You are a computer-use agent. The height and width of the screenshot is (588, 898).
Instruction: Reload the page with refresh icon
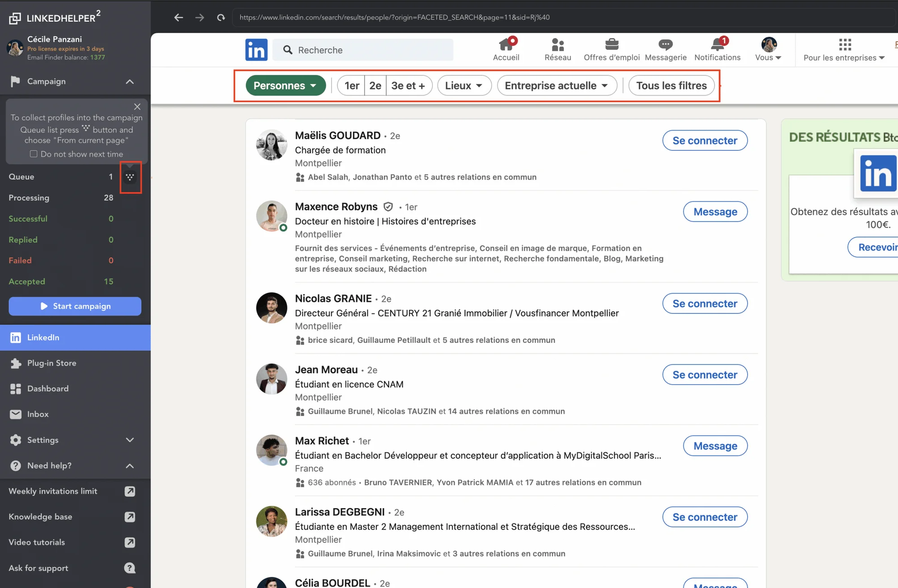coord(221,18)
